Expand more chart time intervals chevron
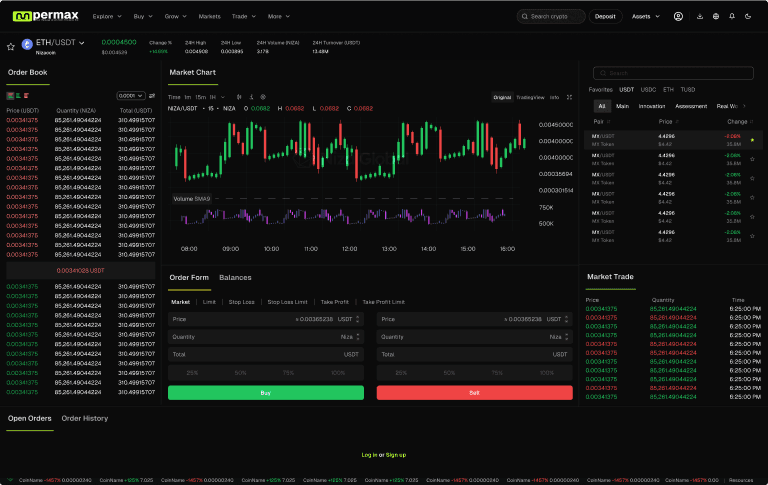This screenshot has height=485, width=768. point(223,97)
